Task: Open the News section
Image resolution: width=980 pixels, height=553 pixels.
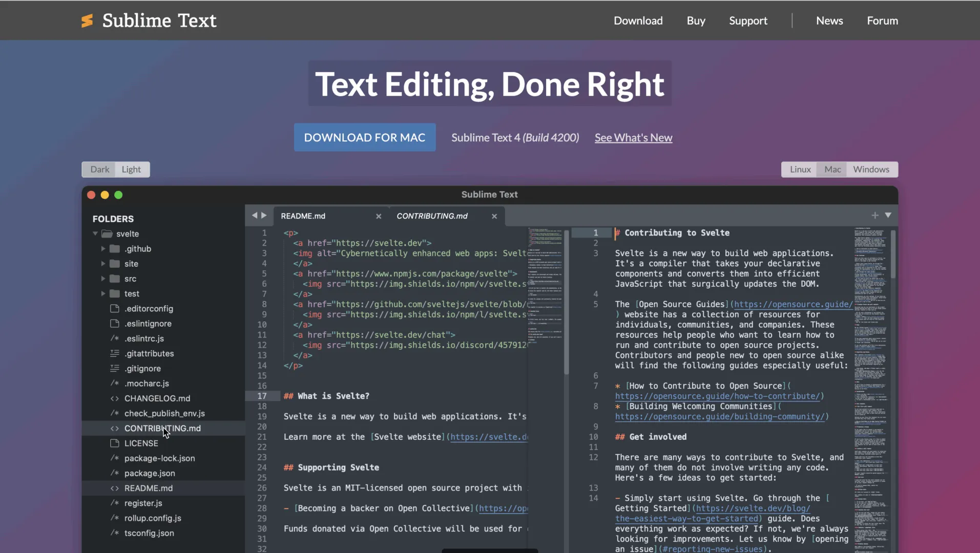Action: (829, 20)
